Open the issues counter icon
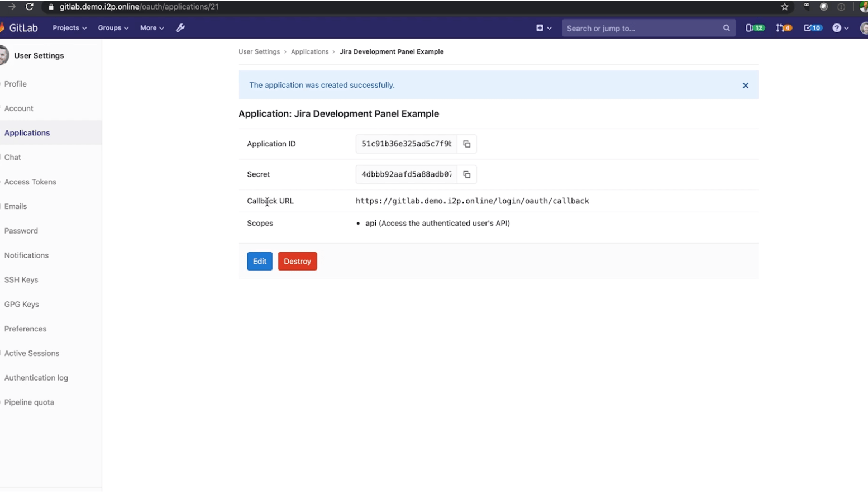The height and width of the screenshot is (503, 868). click(755, 28)
